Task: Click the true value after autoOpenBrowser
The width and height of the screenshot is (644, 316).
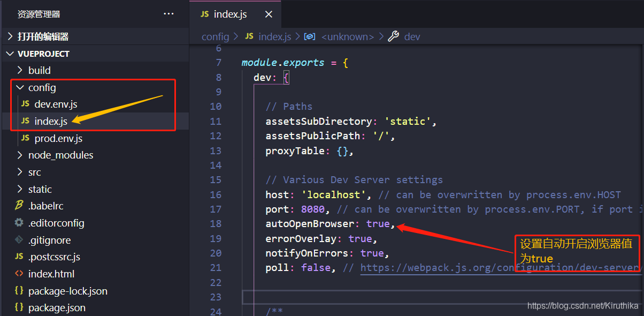Action: click(378, 224)
